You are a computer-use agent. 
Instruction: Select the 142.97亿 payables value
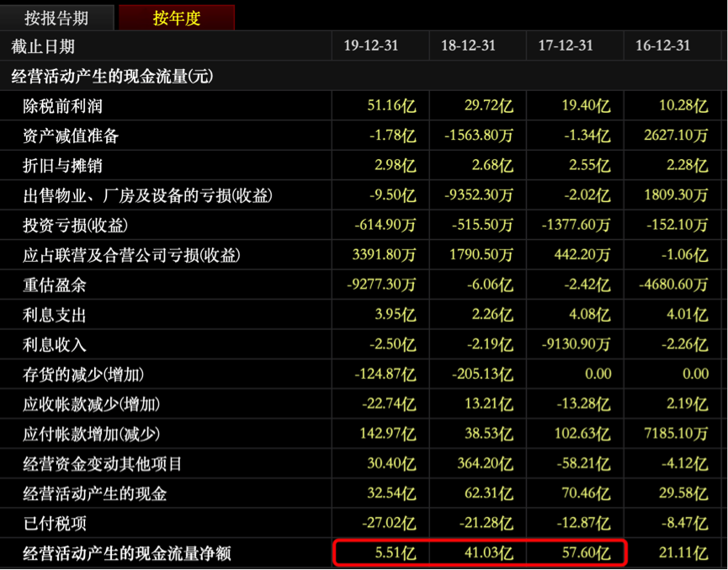[x=388, y=433]
